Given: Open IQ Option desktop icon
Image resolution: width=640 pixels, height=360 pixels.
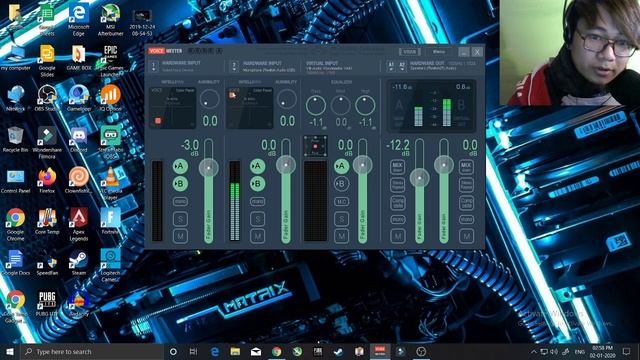Looking at the screenshot, I should [110, 98].
